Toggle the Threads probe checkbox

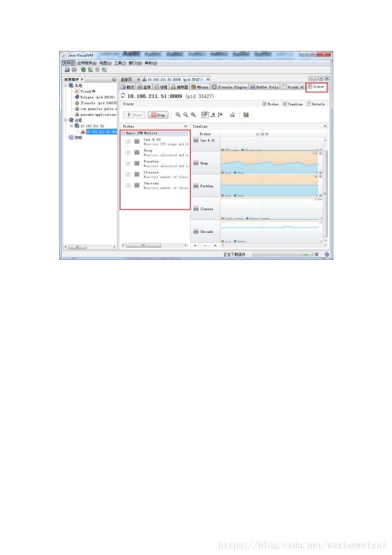click(x=128, y=185)
